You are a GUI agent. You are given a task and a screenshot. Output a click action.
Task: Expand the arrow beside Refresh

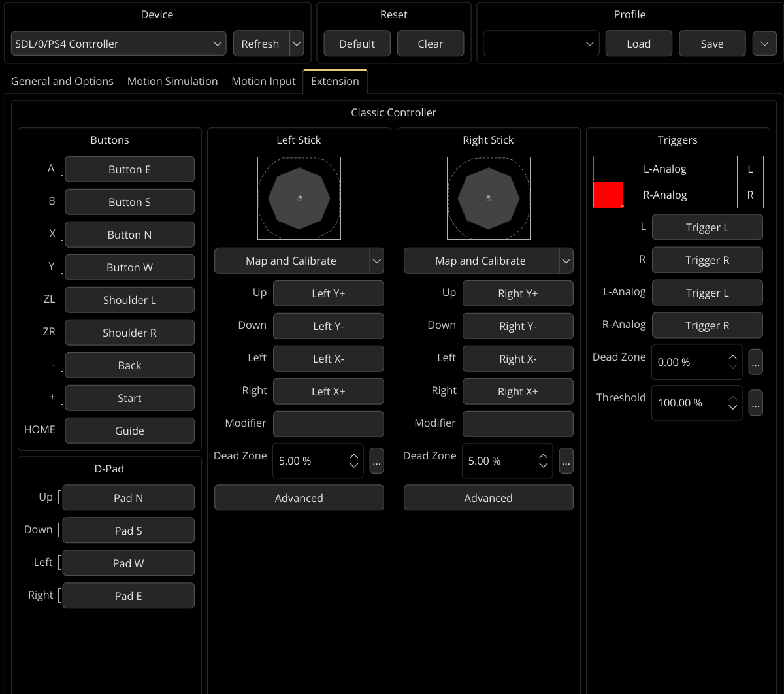(x=297, y=44)
